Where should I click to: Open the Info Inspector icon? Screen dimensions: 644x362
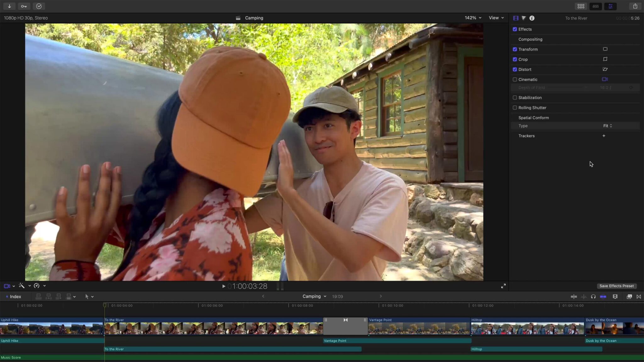point(532,18)
